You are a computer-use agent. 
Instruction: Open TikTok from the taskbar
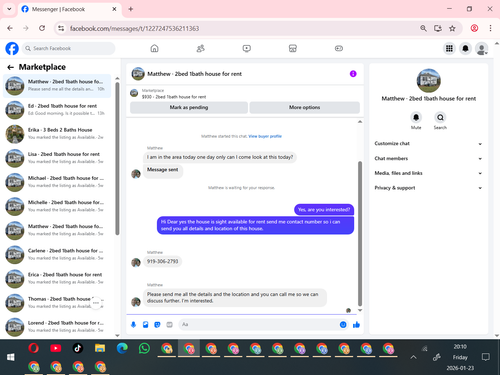(x=78, y=349)
